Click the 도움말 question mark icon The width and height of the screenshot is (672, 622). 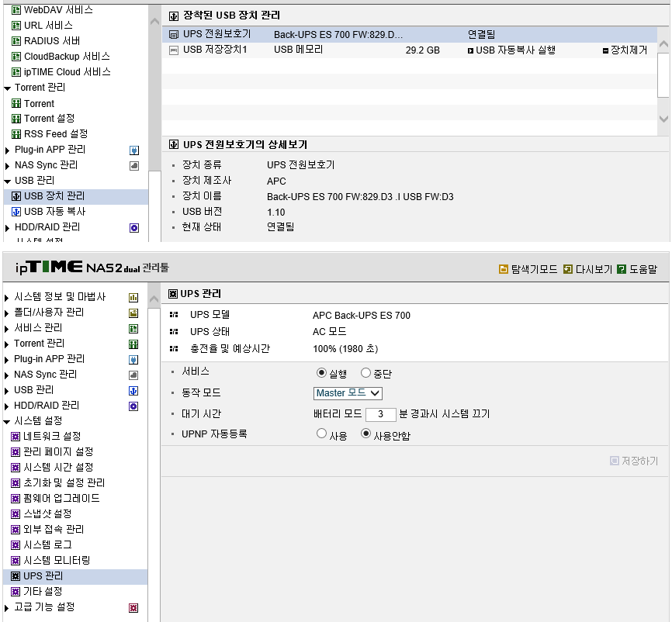622,269
